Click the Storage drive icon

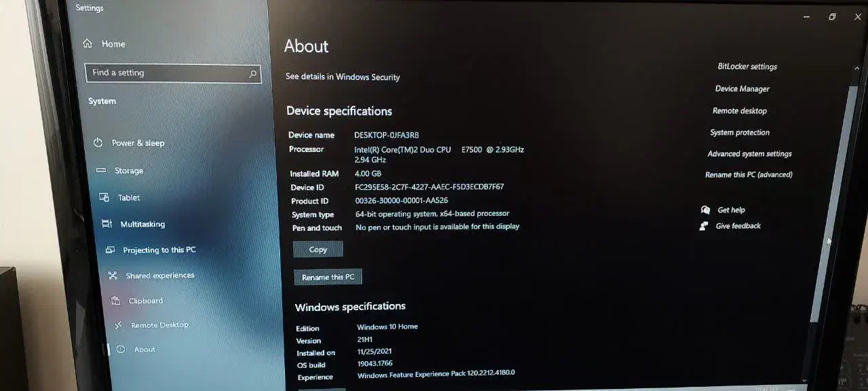pyautogui.click(x=101, y=170)
